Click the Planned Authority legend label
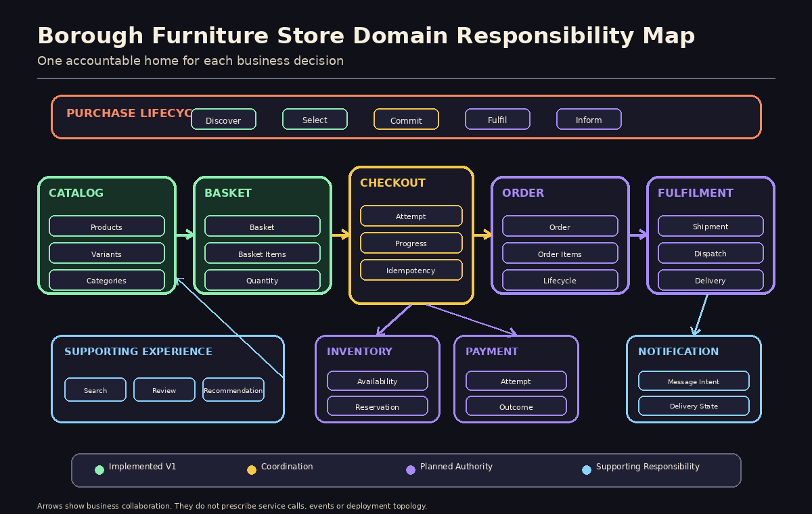This screenshot has height=514, width=812. 456,467
